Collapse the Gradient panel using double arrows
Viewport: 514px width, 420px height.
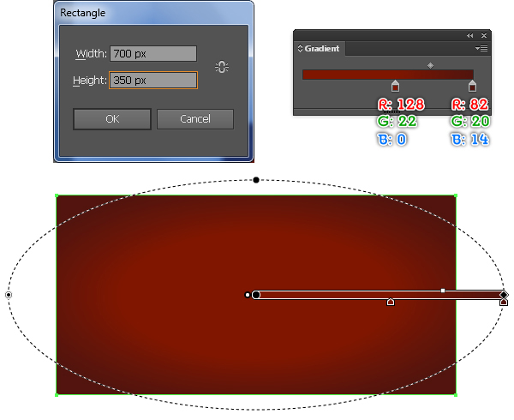[470, 35]
